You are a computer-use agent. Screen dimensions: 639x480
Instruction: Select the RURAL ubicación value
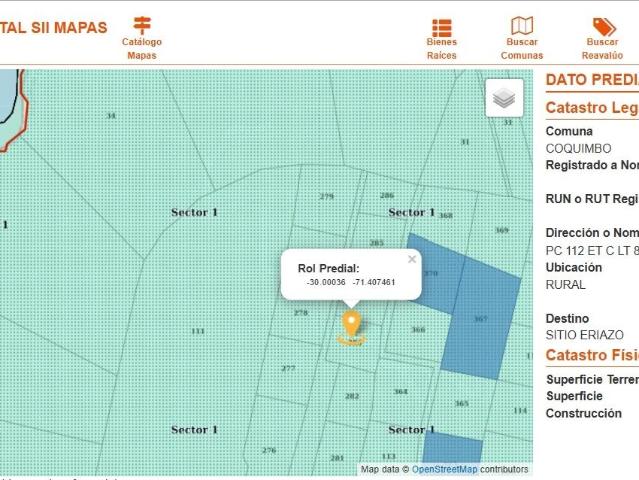[x=566, y=284]
